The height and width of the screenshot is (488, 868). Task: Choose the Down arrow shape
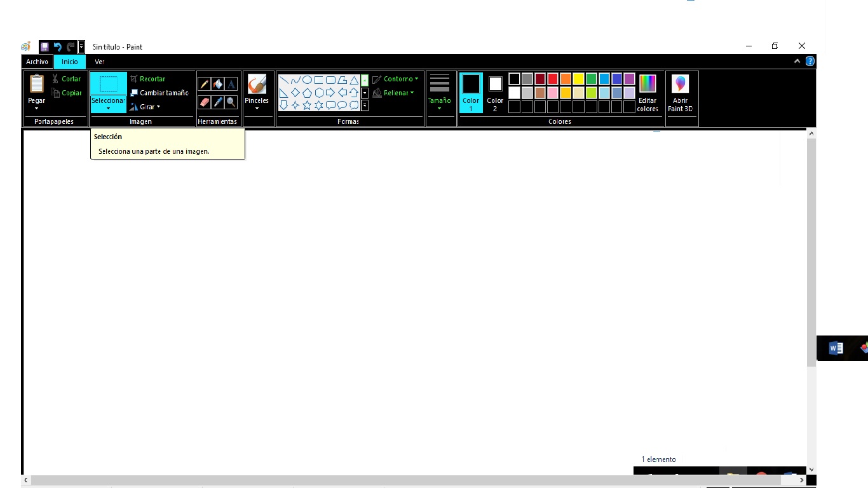[284, 105]
